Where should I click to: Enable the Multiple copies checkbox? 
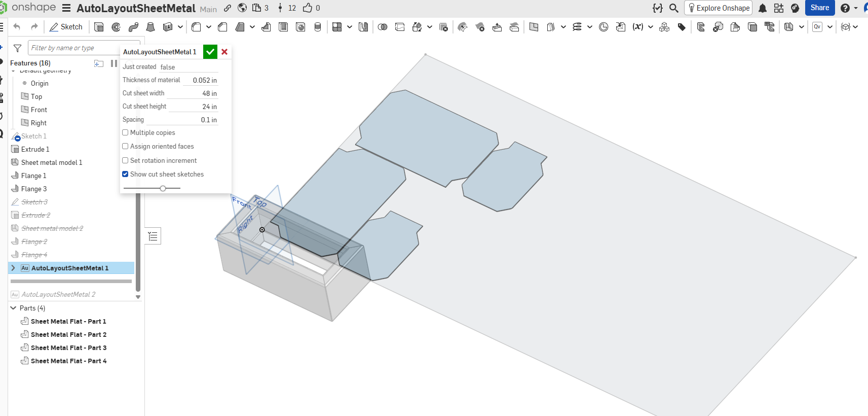tap(125, 132)
